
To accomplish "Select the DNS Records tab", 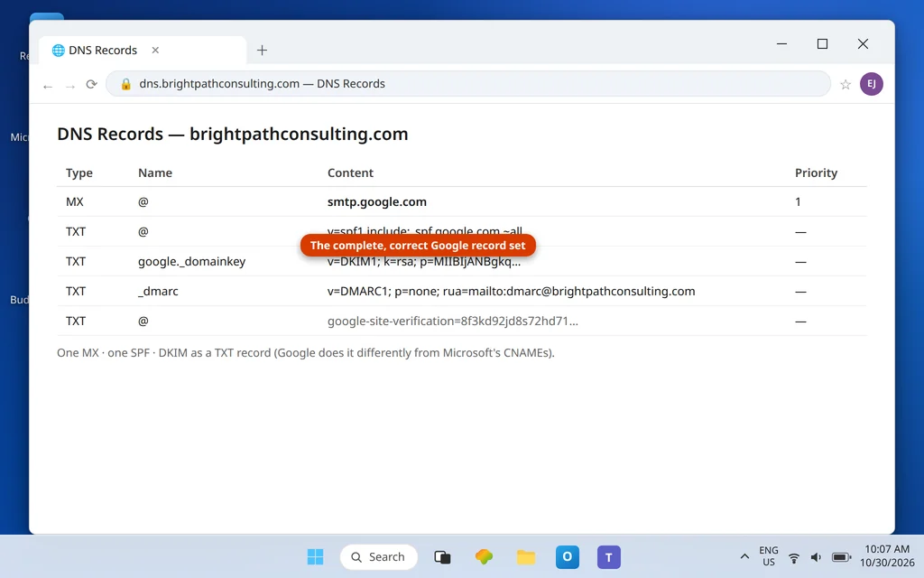I will point(143,51).
